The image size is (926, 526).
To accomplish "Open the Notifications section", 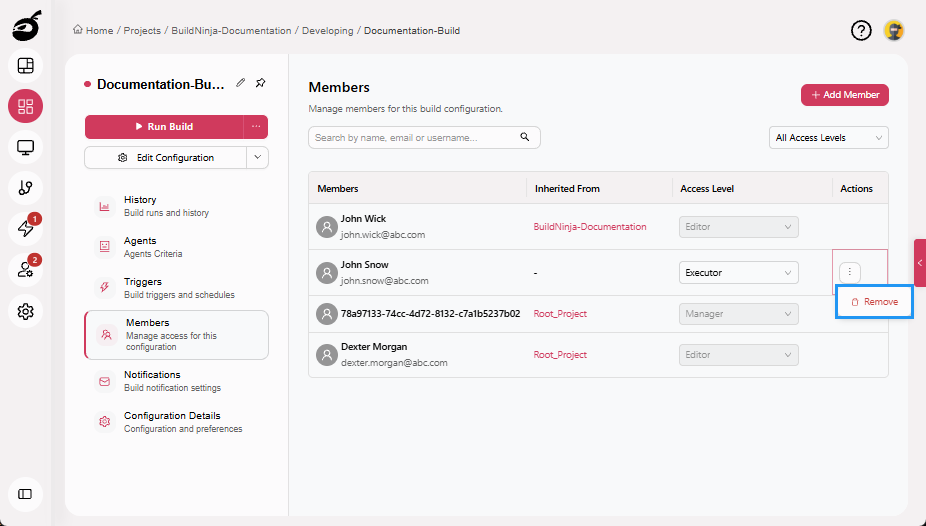I will click(x=176, y=381).
